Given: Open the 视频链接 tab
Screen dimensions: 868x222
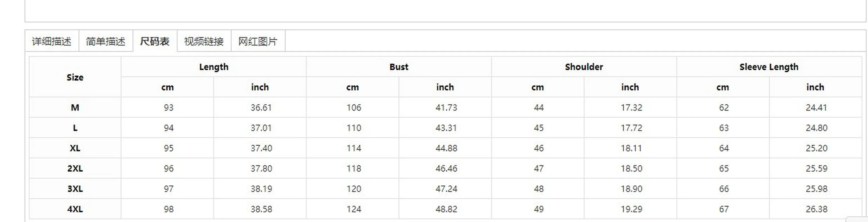Looking at the screenshot, I should point(204,41).
